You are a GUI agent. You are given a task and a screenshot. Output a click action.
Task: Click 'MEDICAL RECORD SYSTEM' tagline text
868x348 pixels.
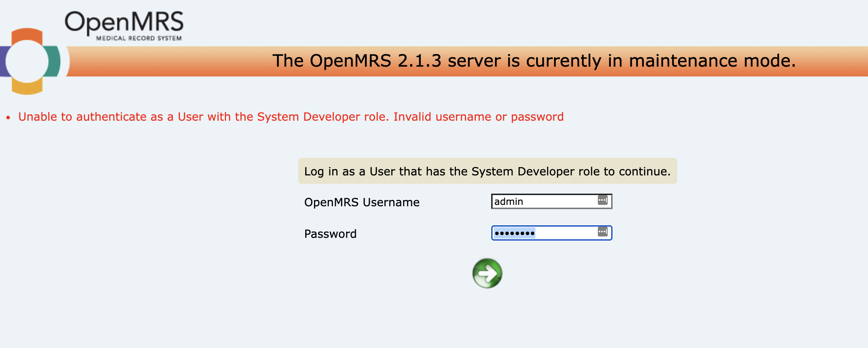click(139, 38)
